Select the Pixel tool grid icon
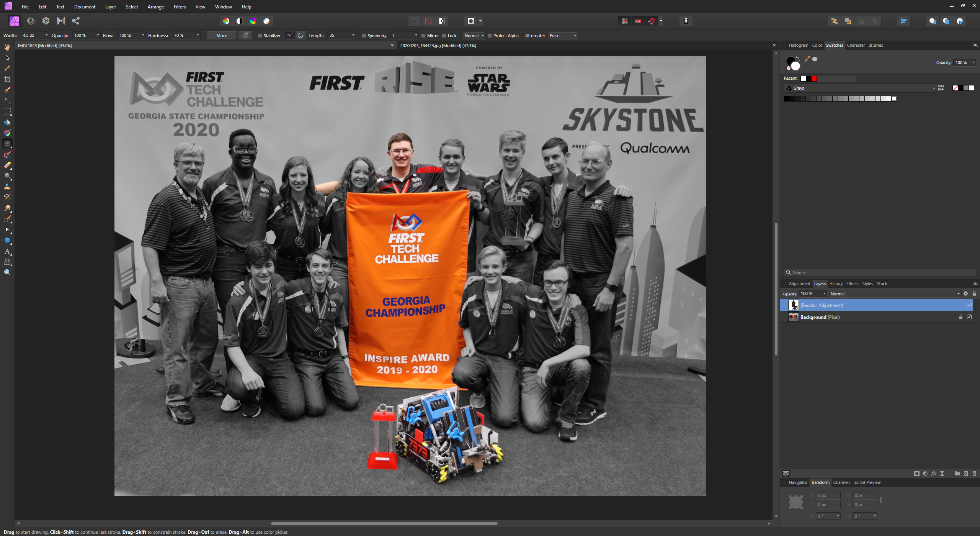Viewport: 980px width, 536px height. pos(7,144)
